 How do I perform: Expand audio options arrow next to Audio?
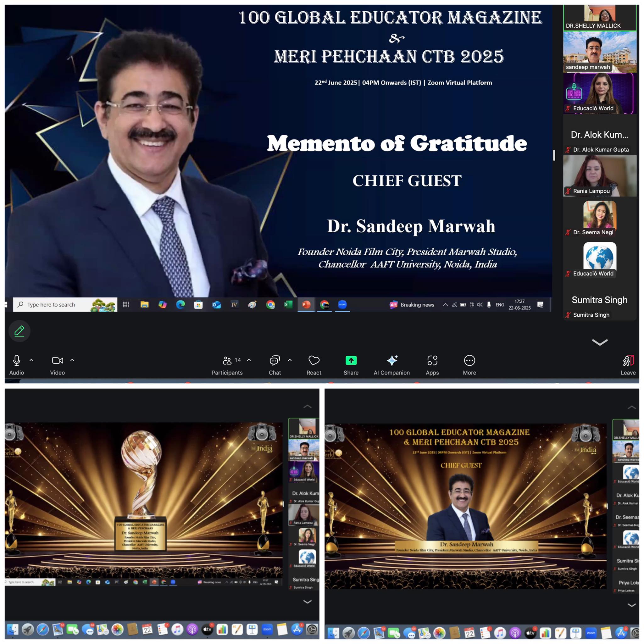[31, 360]
